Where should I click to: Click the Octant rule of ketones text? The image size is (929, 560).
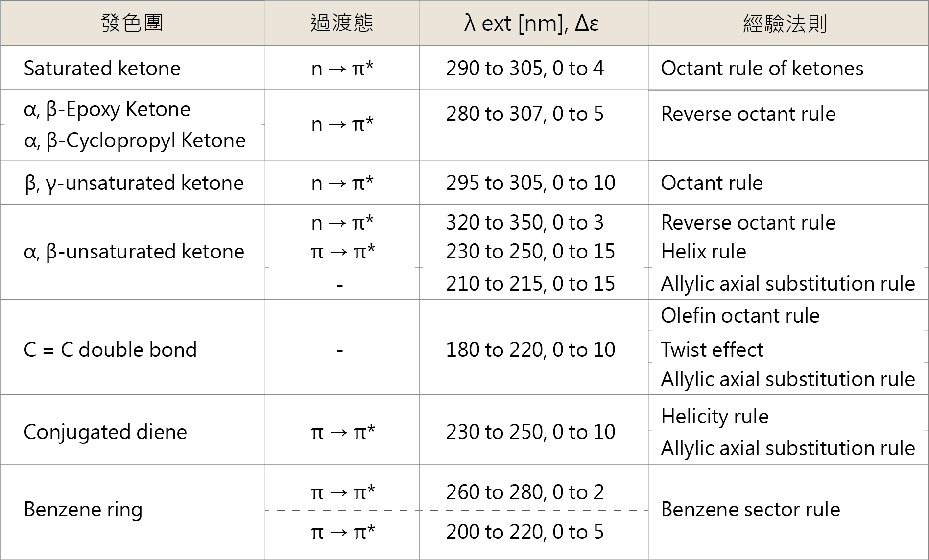point(762,69)
